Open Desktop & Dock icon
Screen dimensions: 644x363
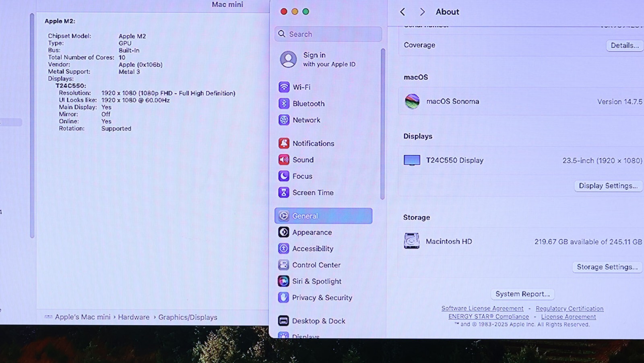(283, 321)
